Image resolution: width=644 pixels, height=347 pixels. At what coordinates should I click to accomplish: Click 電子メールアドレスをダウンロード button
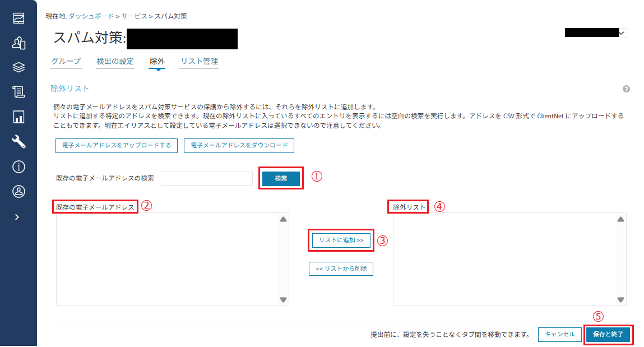(x=239, y=145)
